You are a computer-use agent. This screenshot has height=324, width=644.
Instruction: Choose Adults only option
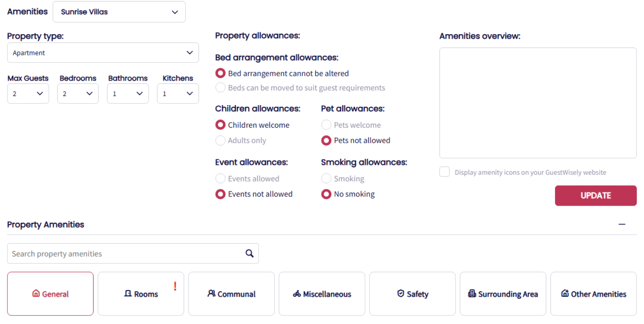pos(220,140)
